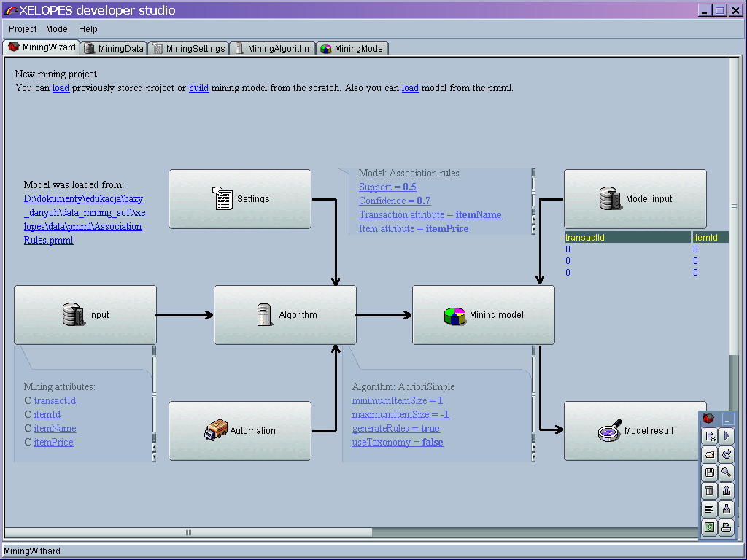Click the maximumItemSize = -1 link
This screenshot has height=560, width=747.
pyautogui.click(x=400, y=415)
